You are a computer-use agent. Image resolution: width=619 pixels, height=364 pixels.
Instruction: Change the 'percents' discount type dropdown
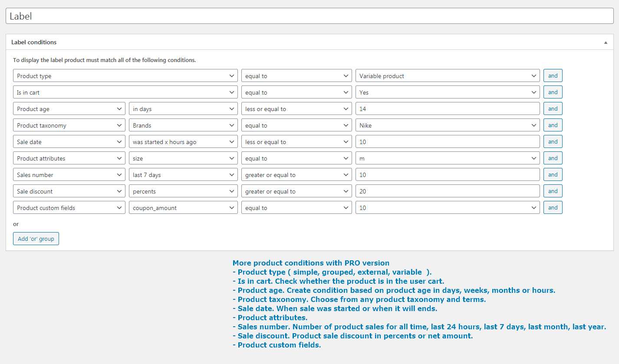point(183,191)
